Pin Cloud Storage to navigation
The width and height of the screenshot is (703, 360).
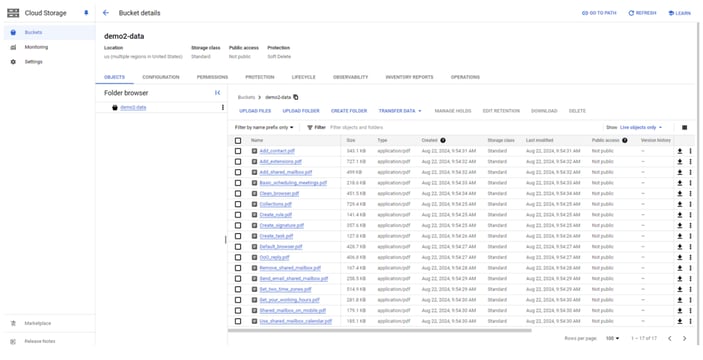[x=86, y=13]
